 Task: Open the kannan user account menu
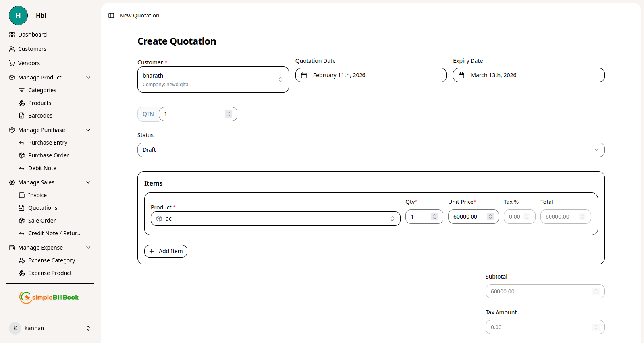click(50, 328)
